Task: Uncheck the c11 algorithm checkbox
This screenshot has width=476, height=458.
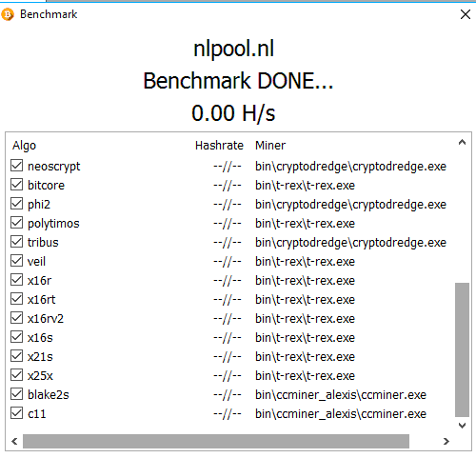Action: pyautogui.click(x=16, y=413)
